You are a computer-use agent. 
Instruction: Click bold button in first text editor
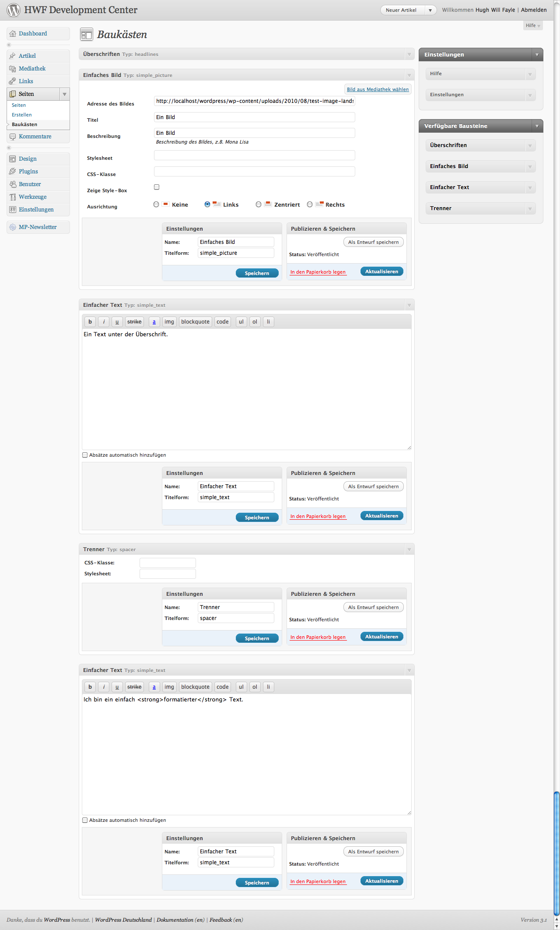(x=90, y=322)
